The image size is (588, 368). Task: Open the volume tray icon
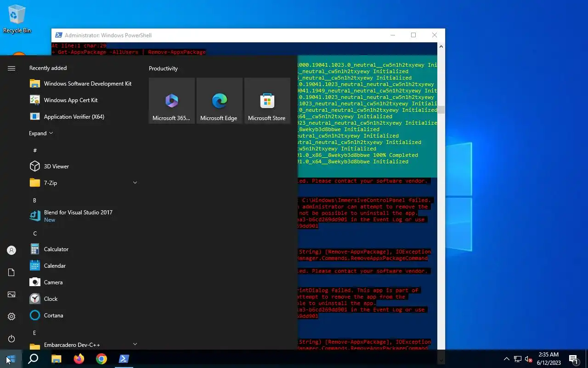click(529, 359)
